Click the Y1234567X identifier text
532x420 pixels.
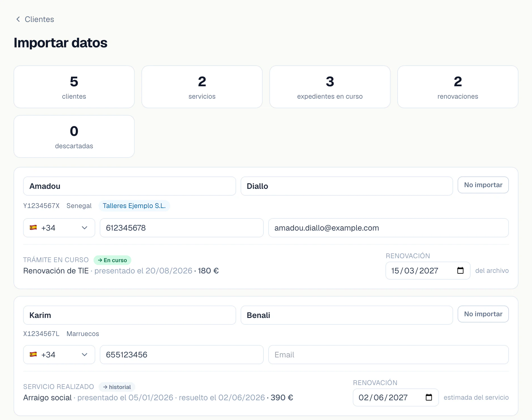[41, 206]
